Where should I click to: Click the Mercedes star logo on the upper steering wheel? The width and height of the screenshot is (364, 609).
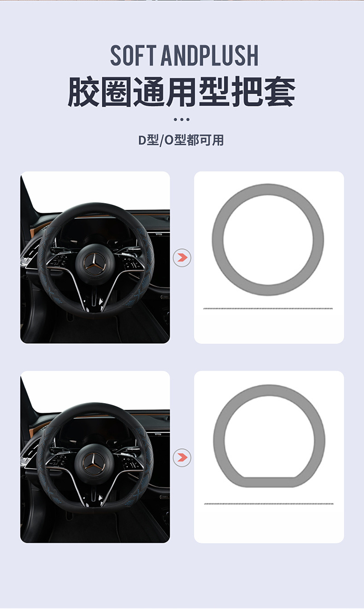tap(94, 264)
